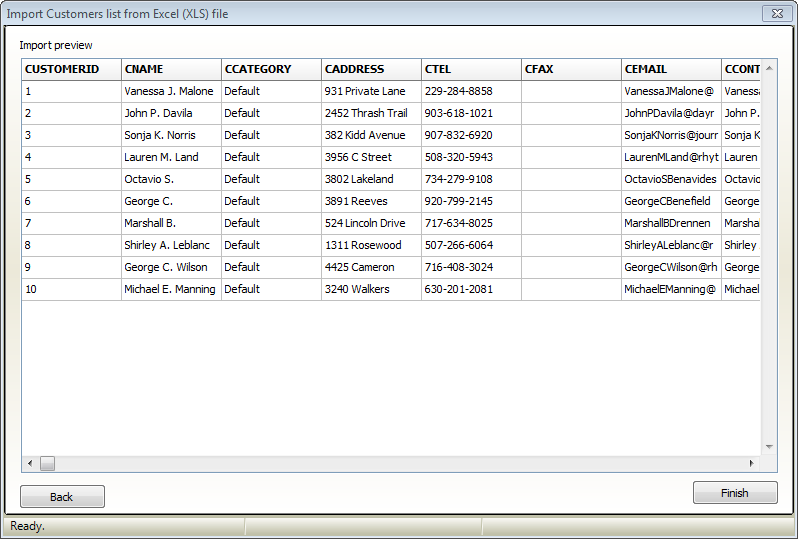The height and width of the screenshot is (539, 798).
Task: Select phone cell '734-279-9108'
Action: [471, 179]
